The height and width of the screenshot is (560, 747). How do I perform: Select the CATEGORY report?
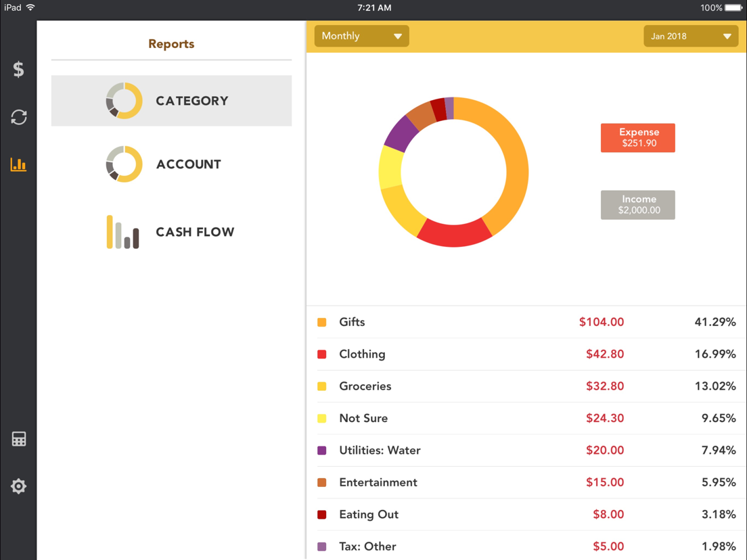(171, 101)
